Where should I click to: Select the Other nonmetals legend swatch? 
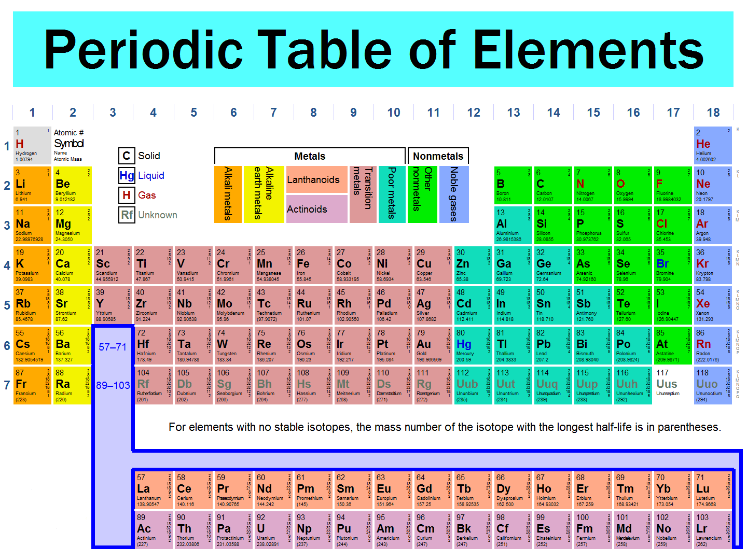coord(422,194)
